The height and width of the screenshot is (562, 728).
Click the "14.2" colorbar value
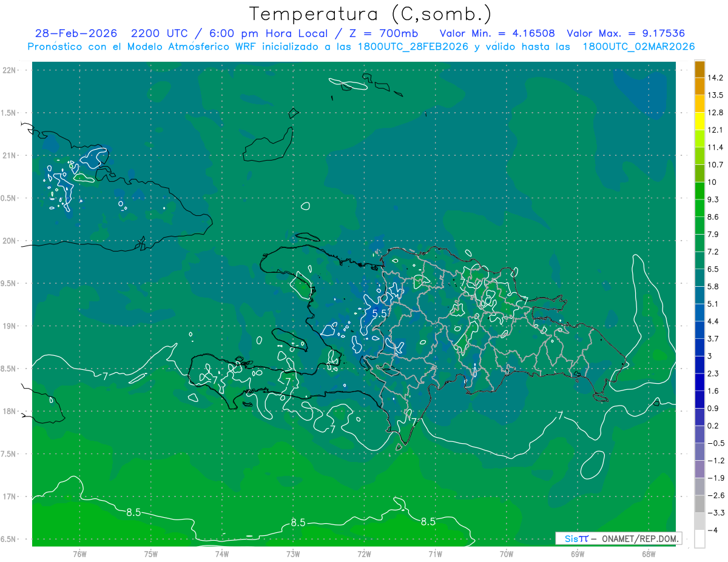(x=716, y=78)
